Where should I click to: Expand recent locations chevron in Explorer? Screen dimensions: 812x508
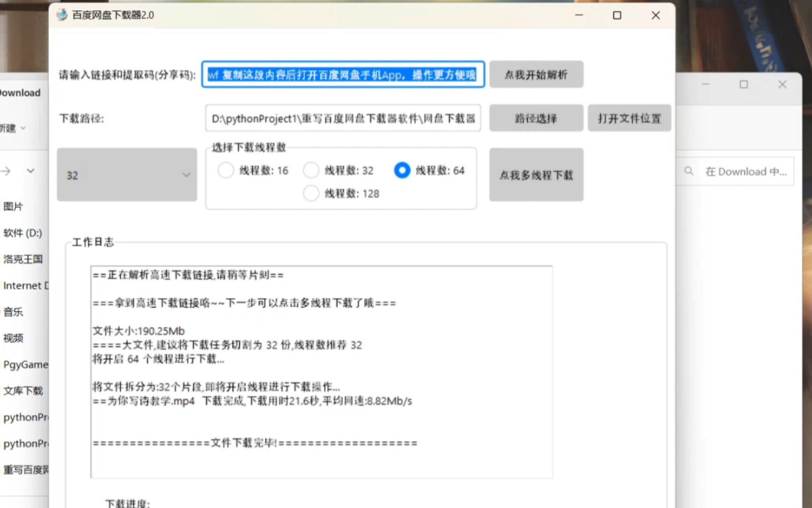31,171
